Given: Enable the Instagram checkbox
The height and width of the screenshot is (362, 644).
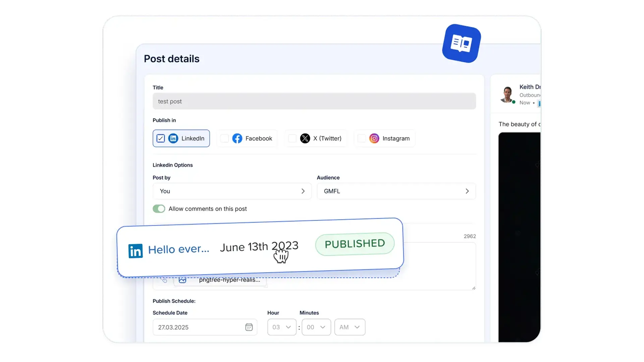Looking at the screenshot, I should pos(362,138).
